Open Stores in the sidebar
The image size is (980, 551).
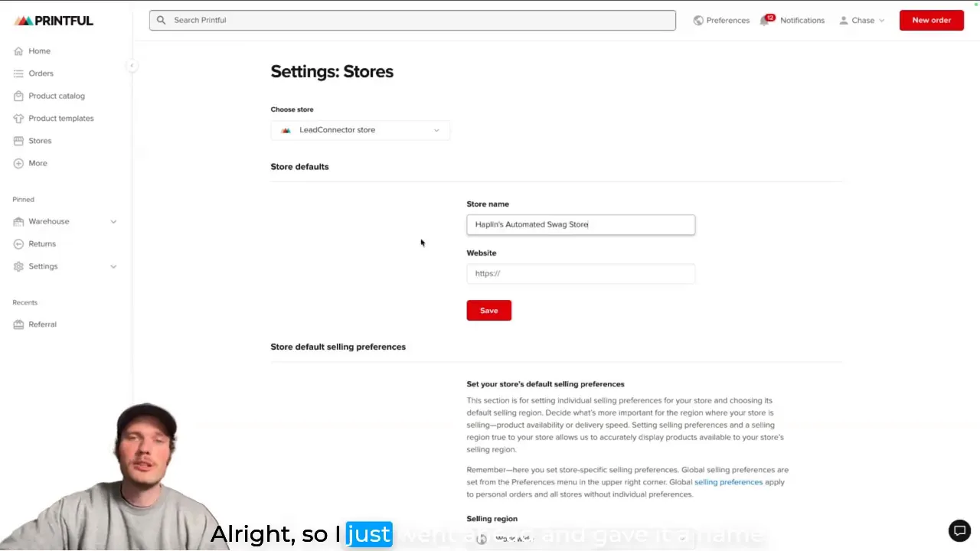pyautogui.click(x=40, y=141)
